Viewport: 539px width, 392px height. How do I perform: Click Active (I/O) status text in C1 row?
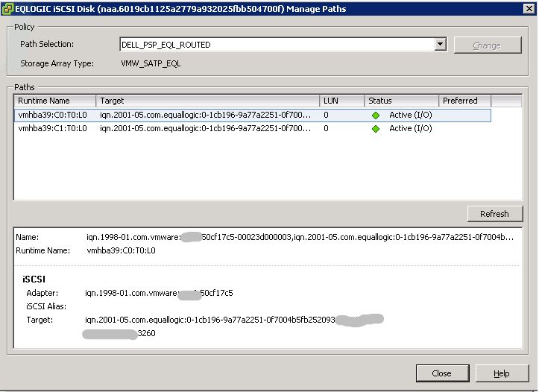pyautogui.click(x=411, y=128)
